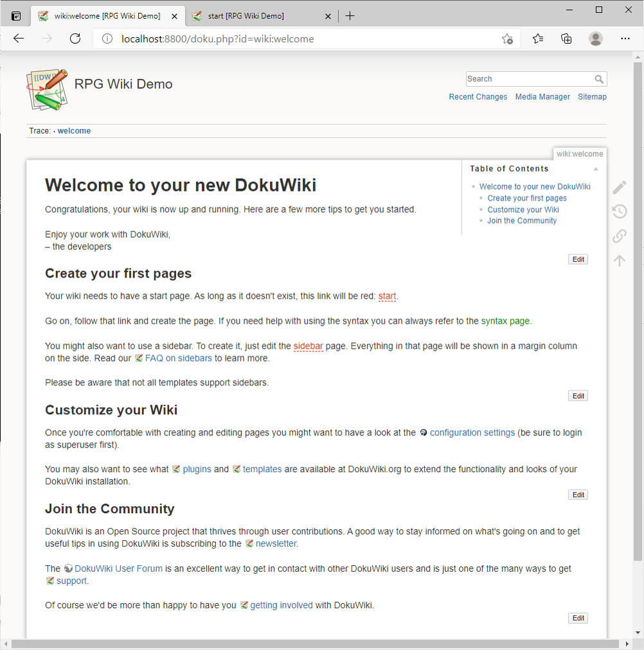
Task: Close the wiki:welcome tab
Action: tap(175, 16)
